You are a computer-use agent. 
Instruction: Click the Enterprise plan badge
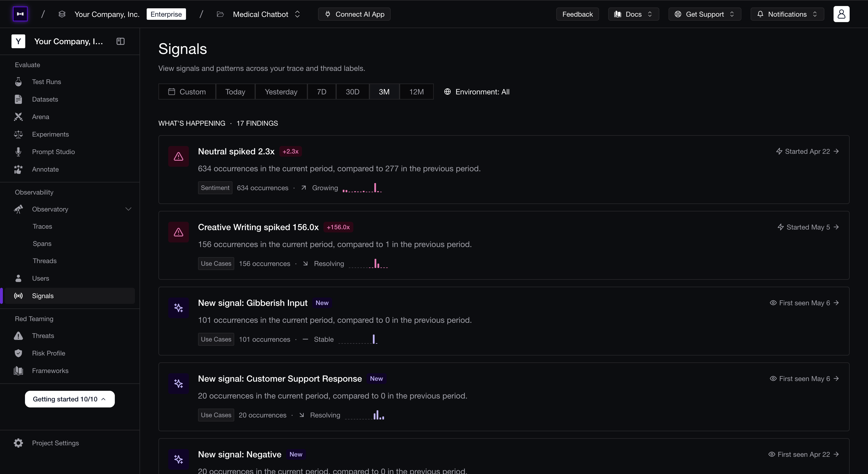point(166,14)
